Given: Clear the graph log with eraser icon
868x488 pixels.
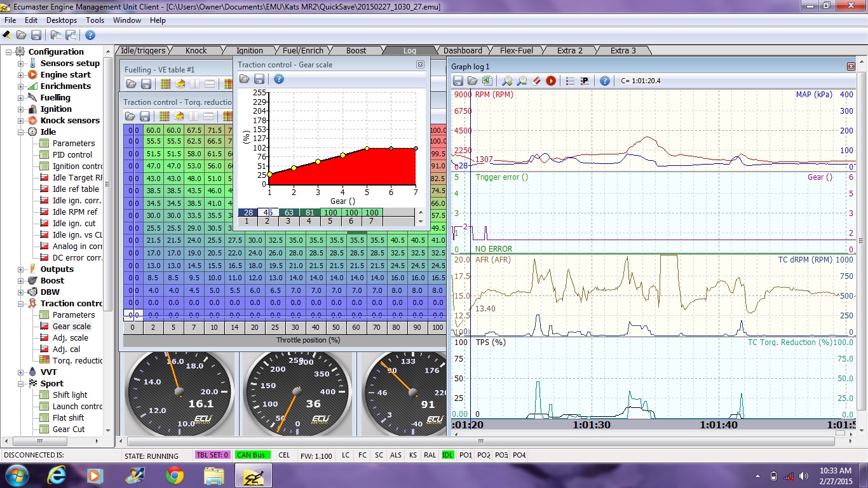Looking at the screenshot, I should click(x=537, y=81).
